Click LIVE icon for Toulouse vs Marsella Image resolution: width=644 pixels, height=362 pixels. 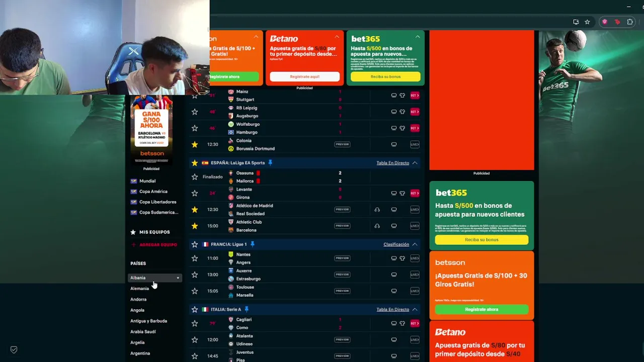coord(415,291)
